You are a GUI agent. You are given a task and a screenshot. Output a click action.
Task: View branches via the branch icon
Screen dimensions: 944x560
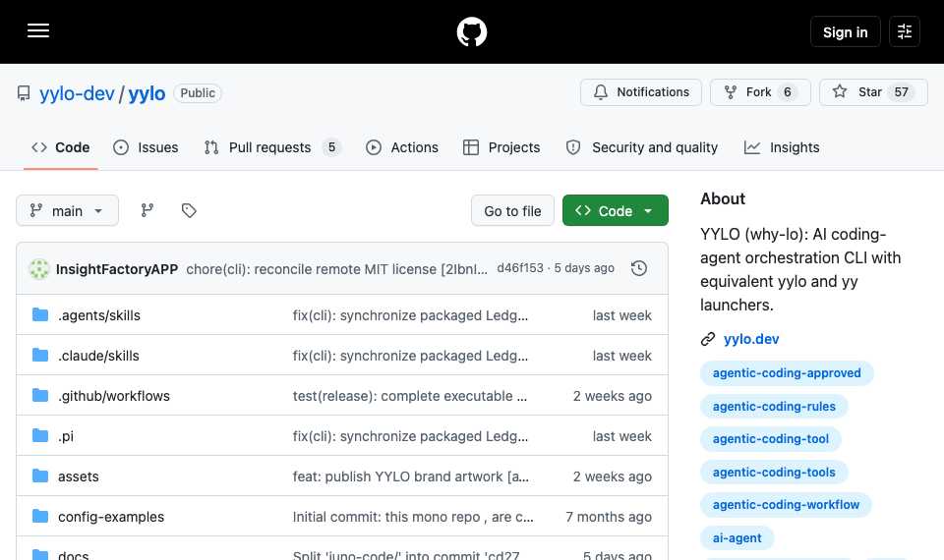click(147, 210)
